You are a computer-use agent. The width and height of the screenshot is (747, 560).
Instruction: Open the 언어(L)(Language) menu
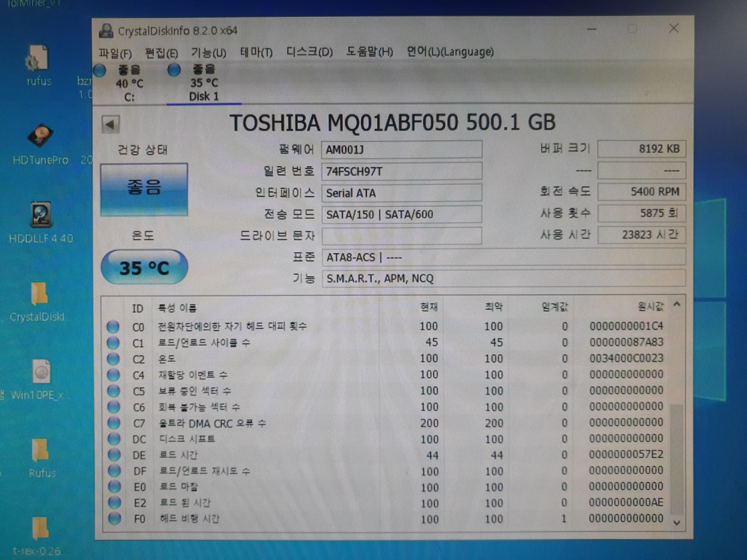pos(450,52)
